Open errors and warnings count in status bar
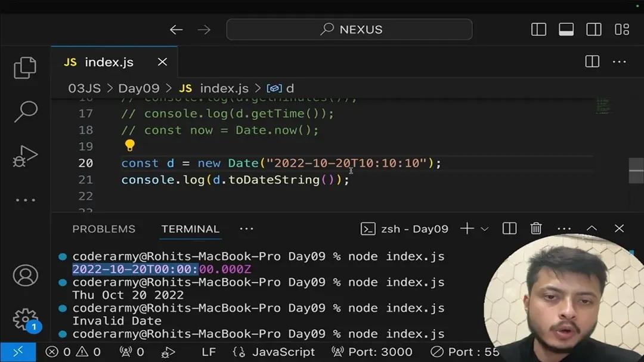The height and width of the screenshot is (362, 644). (x=73, y=352)
